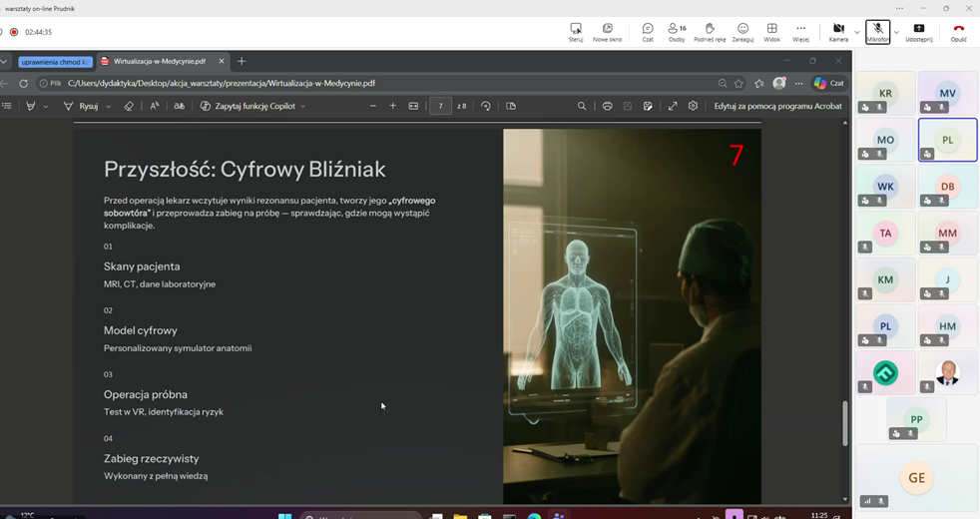Open the Mikrofon device options arrow
The height and width of the screenshot is (519, 980).
(x=896, y=32)
